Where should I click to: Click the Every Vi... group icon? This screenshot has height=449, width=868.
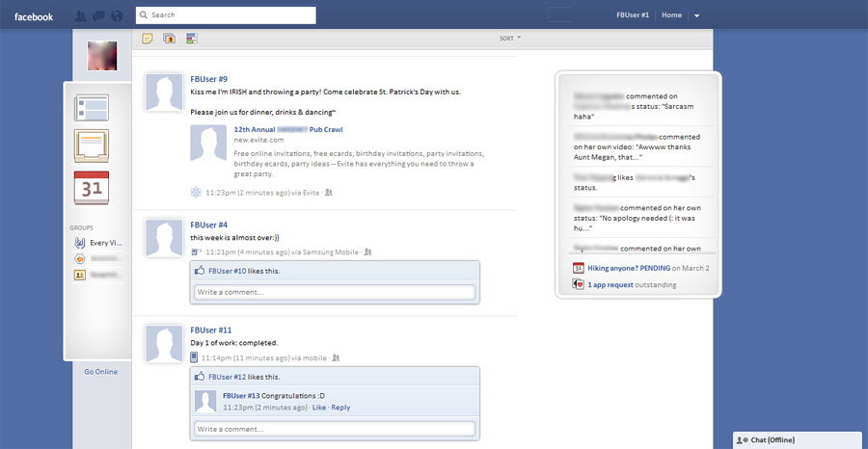coord(80,242)
